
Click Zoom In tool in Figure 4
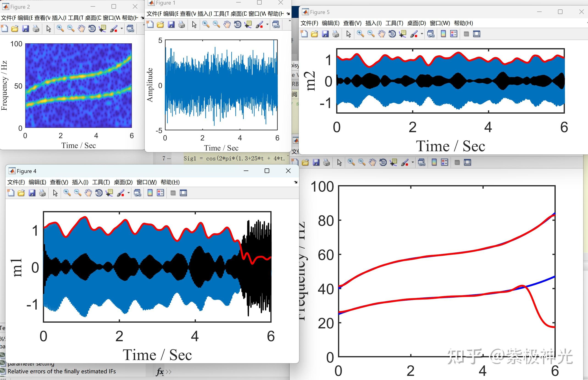(67, 193)
